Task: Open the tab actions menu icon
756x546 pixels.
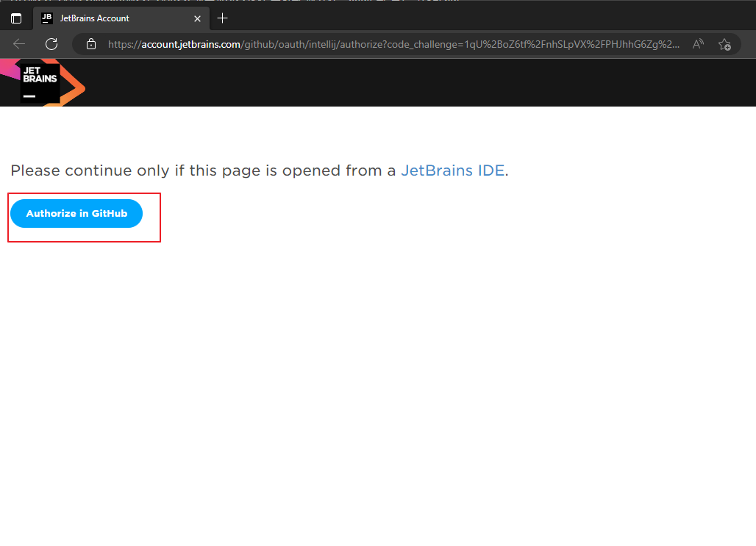Action: [x=16, y=19]
